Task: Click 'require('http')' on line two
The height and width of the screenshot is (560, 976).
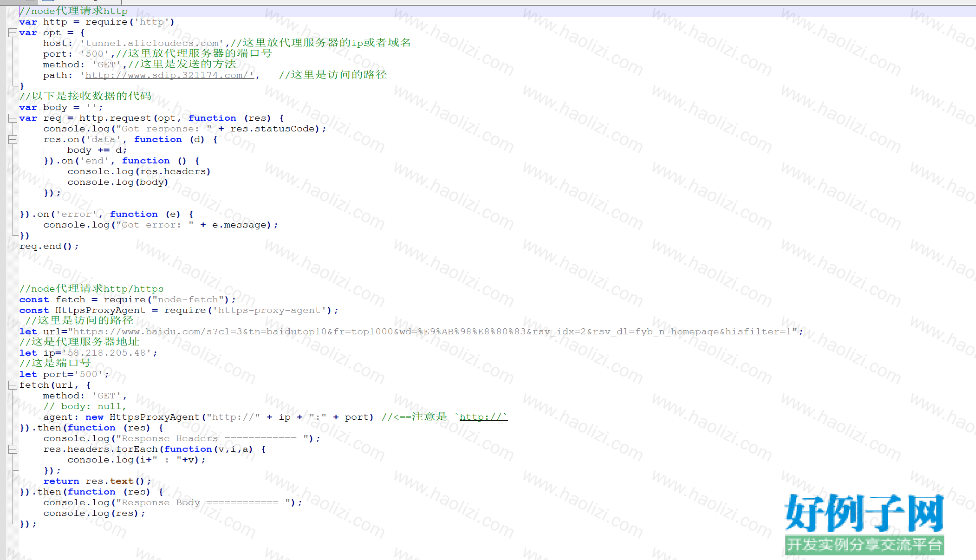Action: [130, 22]
